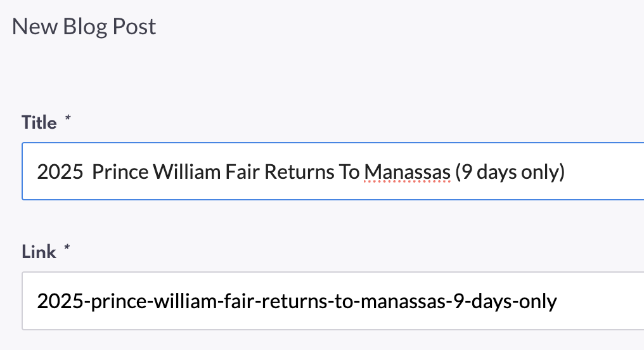The width and height of the screenshot is (644, 350).
Task: Click the Link field label
Action: pos(39,252)
